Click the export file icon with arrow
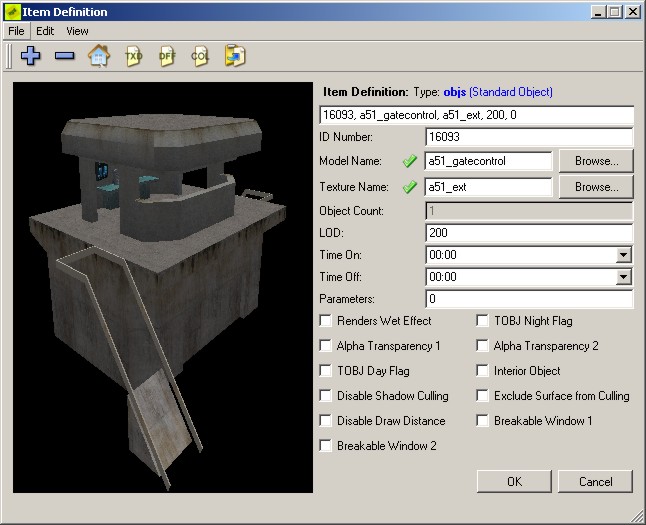Screen dimensions: 646x525 (235, 56)
